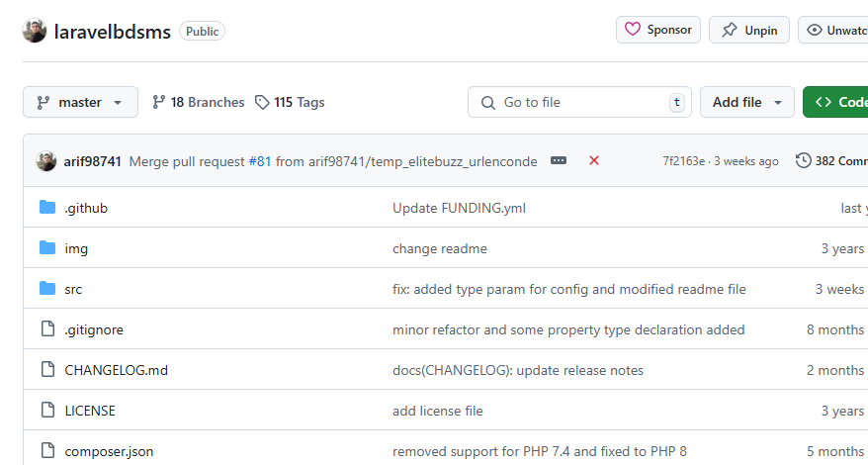Focus the Go to file search field

coord(579,102)
